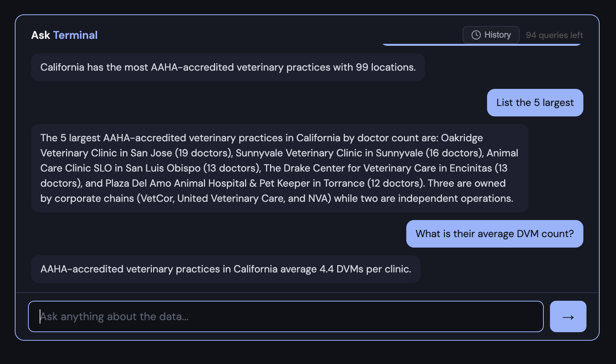616x364 pixels.
Task: Click 'VetCor' in the corporate chains sentence
Action: coord(157,199)
